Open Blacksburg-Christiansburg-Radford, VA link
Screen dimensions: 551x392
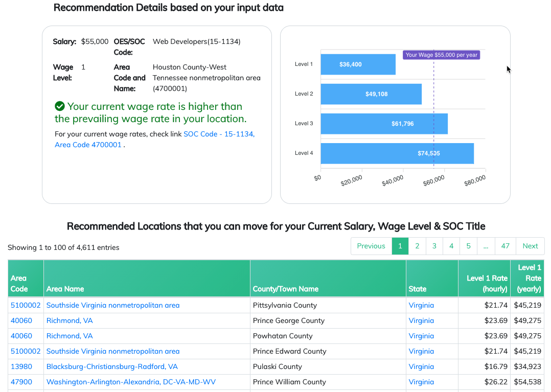point(112,367)
